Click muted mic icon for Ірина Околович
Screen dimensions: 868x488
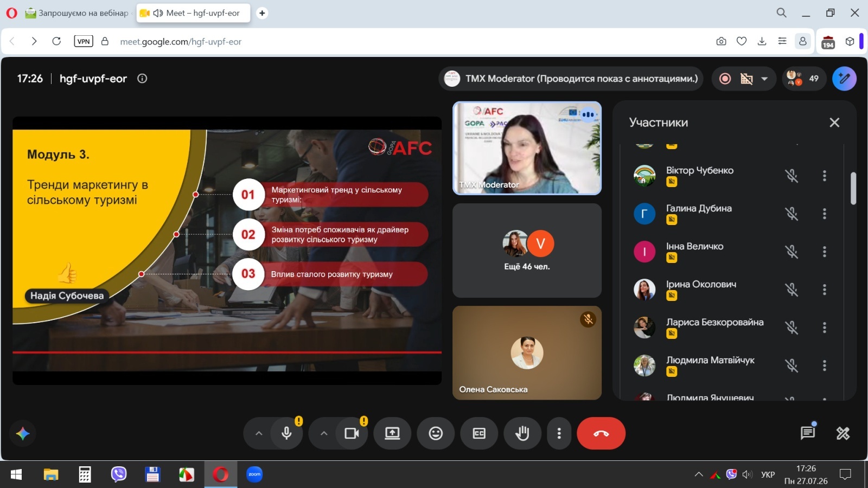pos(792,290)
